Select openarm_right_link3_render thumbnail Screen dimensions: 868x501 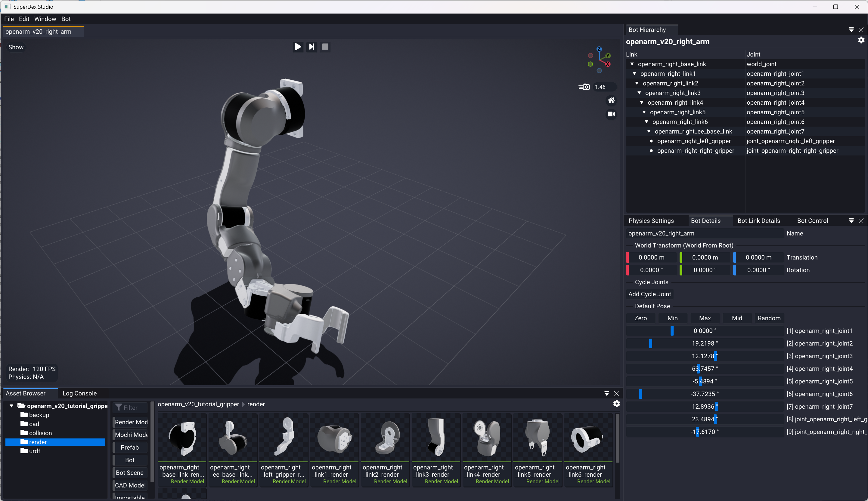436,450
